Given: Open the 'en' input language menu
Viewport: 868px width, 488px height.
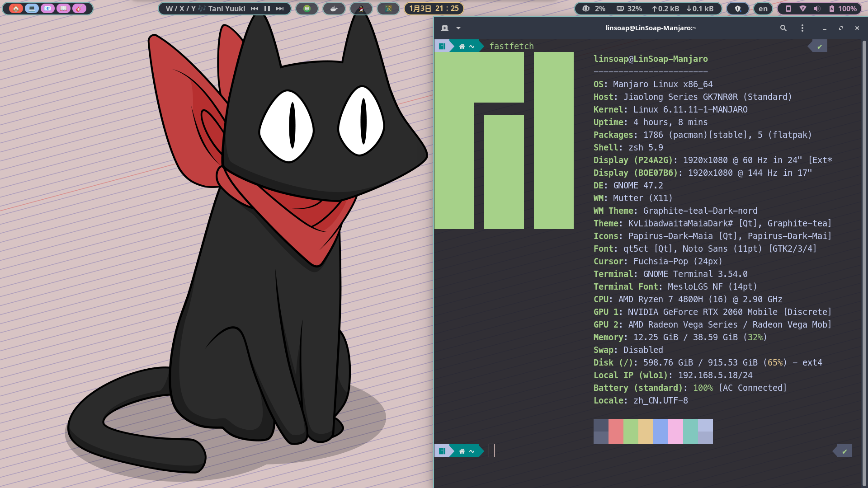Looking at the screenshot, I should [x=763, y=9].
